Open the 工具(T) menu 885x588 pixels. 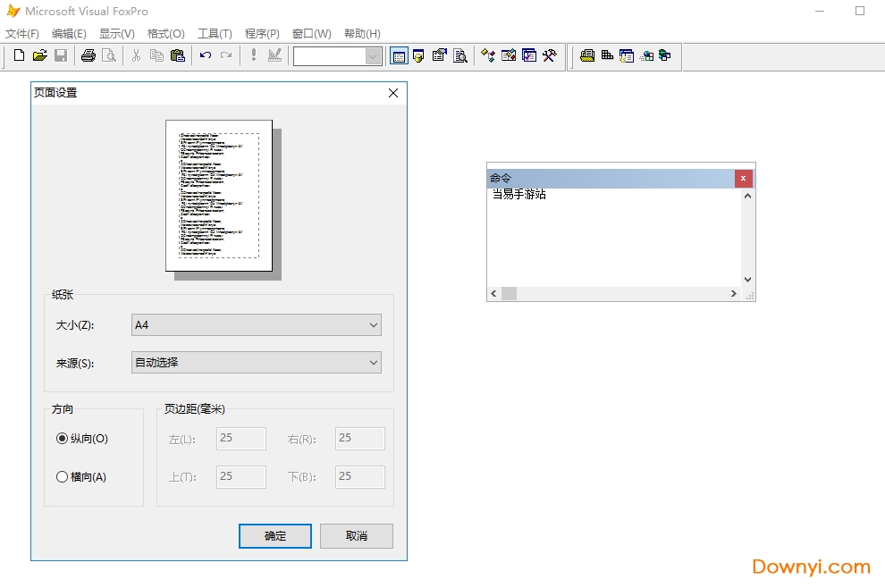[215, 34]
